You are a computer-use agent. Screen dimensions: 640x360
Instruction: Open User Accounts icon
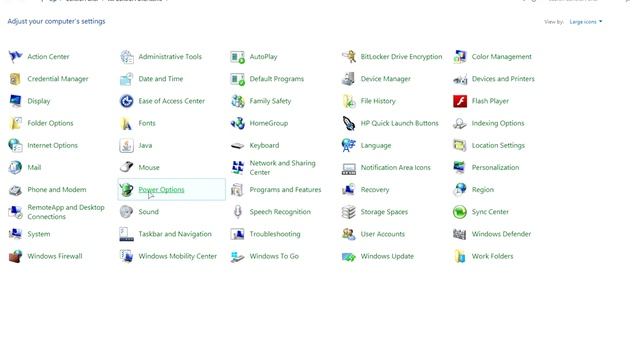pos(349,233)
